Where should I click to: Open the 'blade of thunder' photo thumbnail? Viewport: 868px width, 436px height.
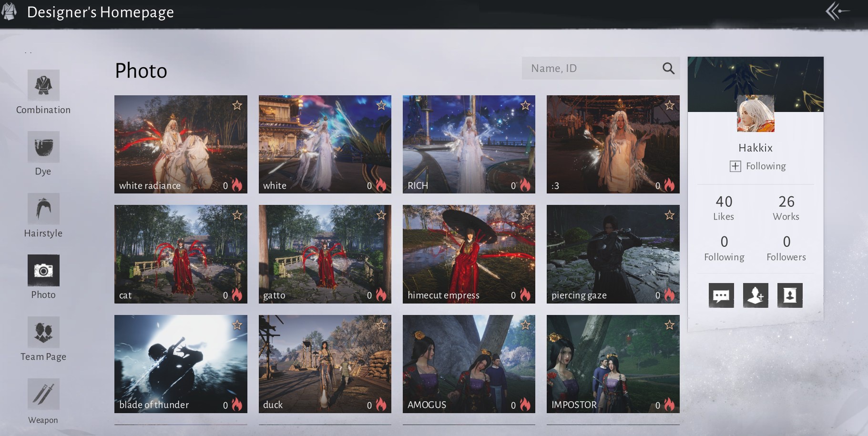pos(181,364)
